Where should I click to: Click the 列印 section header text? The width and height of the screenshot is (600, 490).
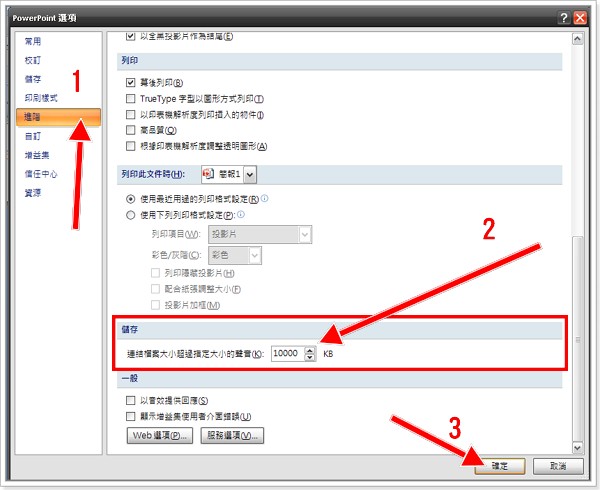tap(130, 60)
